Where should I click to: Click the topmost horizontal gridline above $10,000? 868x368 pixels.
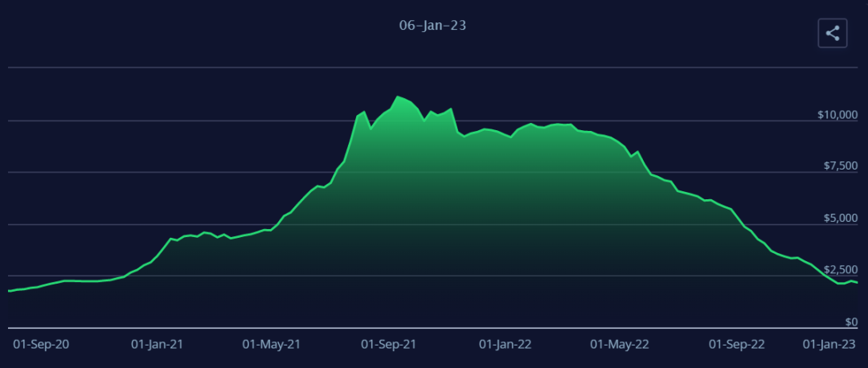pos(434,68)
